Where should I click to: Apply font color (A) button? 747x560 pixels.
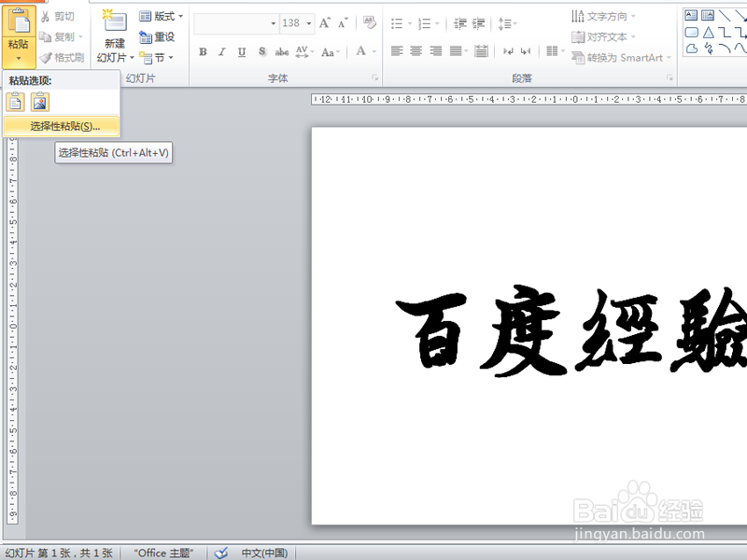coord(361,51)
